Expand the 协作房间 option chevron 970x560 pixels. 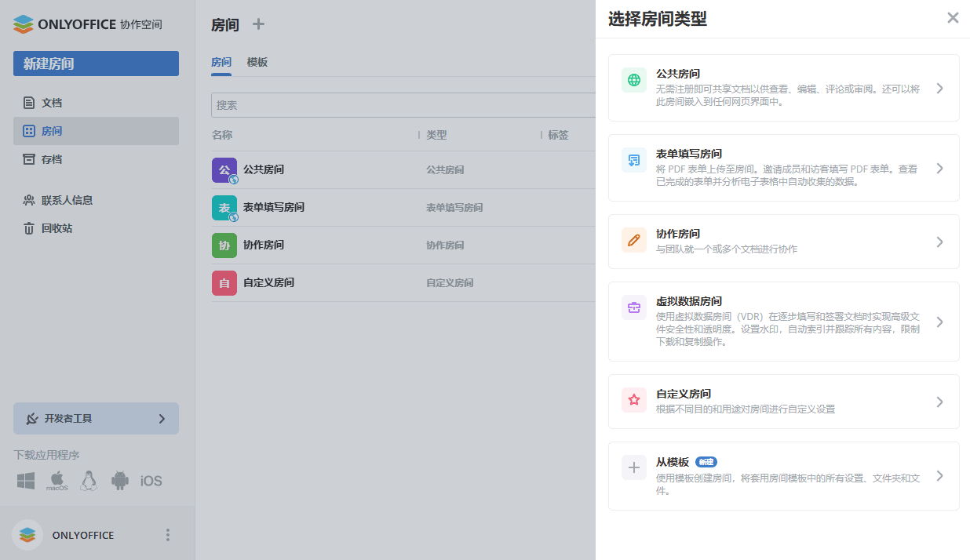[x=940, y=242]
